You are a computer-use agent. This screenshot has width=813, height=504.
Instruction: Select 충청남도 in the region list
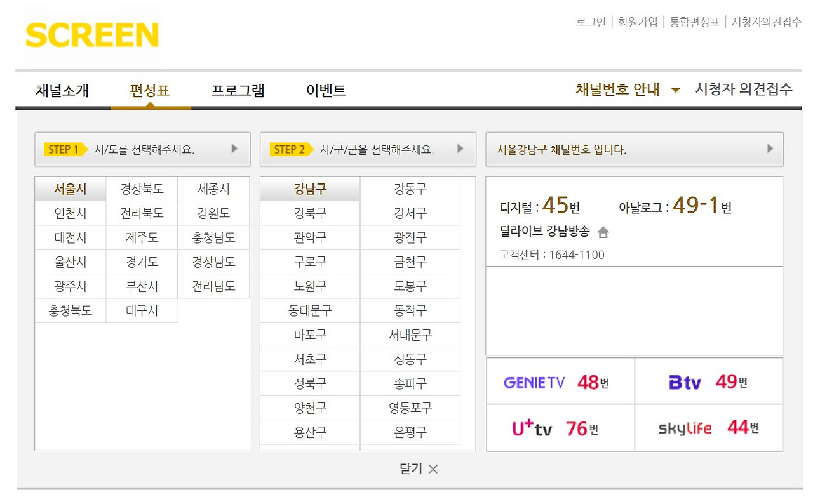(214, 238)
